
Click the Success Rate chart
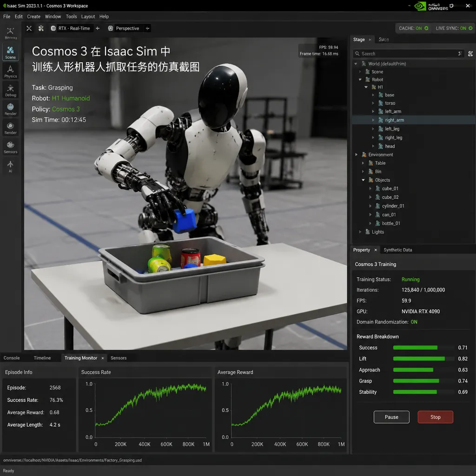pyautogui.click(x=145, y=415)
